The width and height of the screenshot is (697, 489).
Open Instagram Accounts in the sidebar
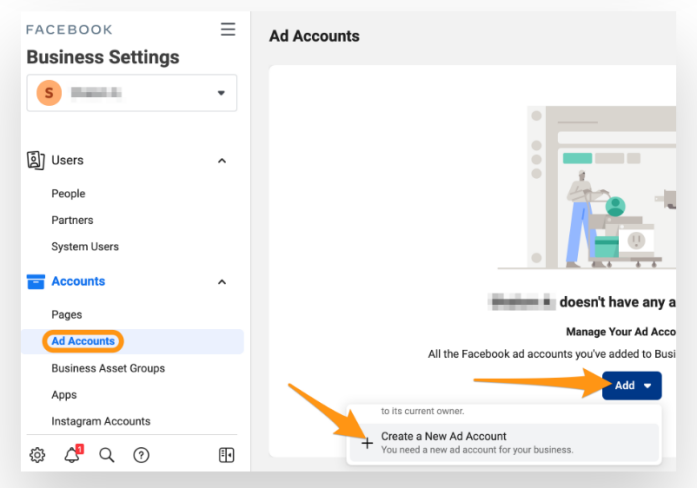[101, 421]
